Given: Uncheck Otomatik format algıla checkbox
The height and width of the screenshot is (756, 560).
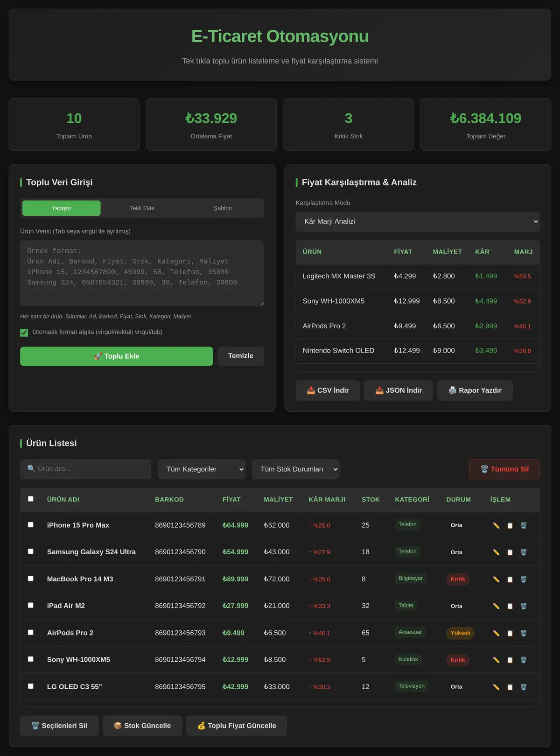Looking at the screenshot, I should 24,332.
